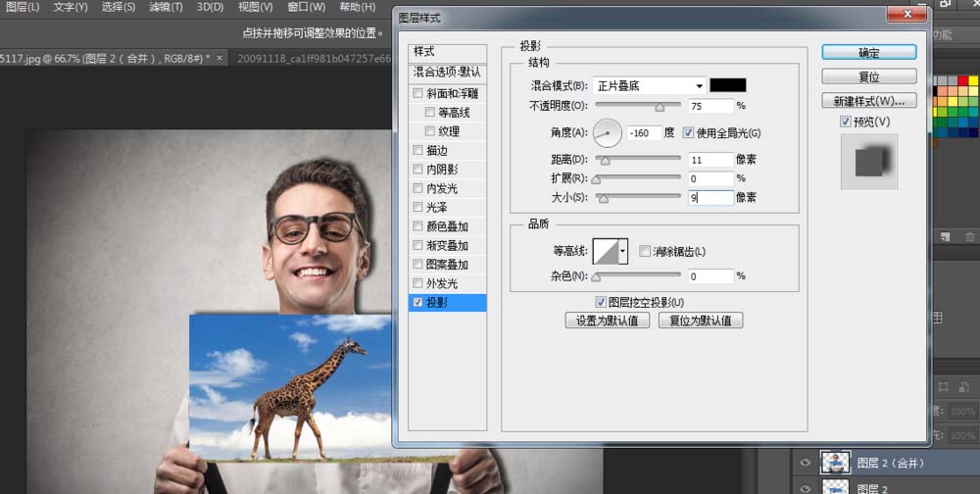Enable the 斜面和浮雕 checkbox
The image size is (980, 494).
pyautogui.click(x=417, y=94)
